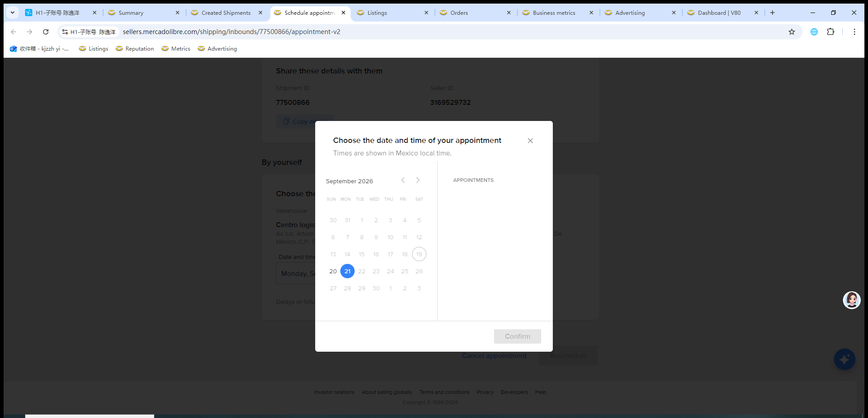Click the Confirm button
This screenshot has height=418, width=868.
[517, 336]
